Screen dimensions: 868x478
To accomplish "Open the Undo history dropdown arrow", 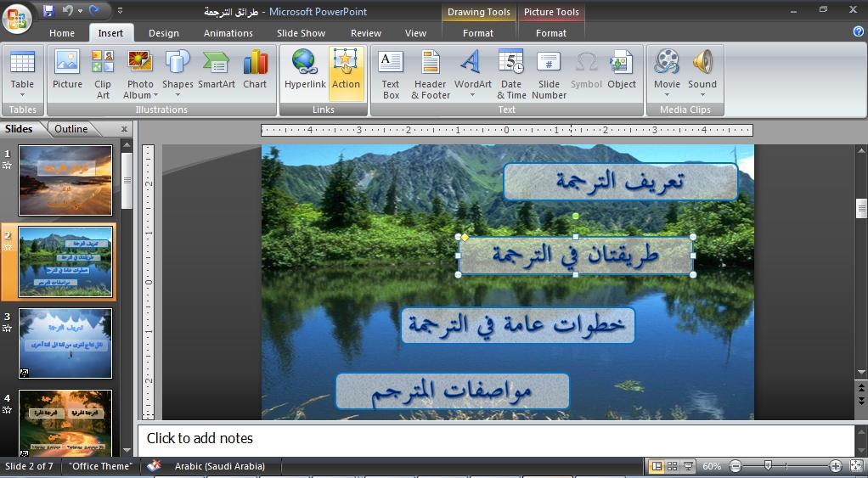I will pos(81,10).
